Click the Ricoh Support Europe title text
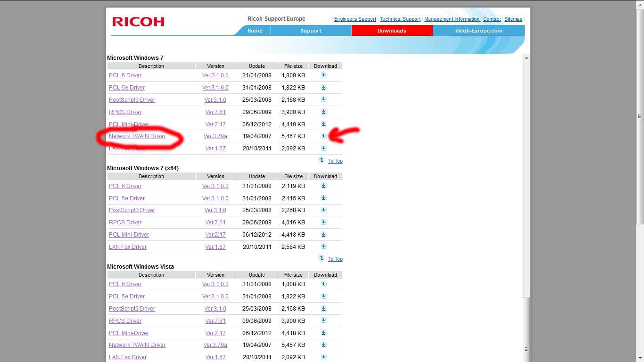 point(276,19)
